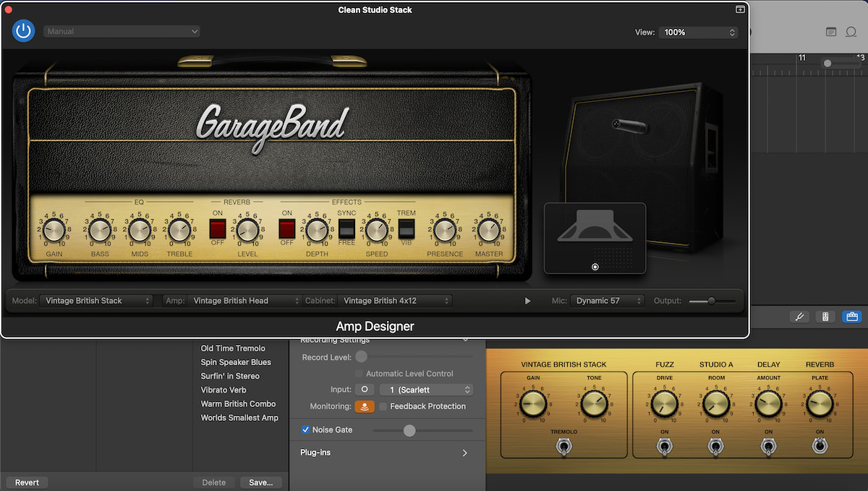Click the PRESENCE knob
This screenshot has height=491, width=868.
(x=445, y=231)
